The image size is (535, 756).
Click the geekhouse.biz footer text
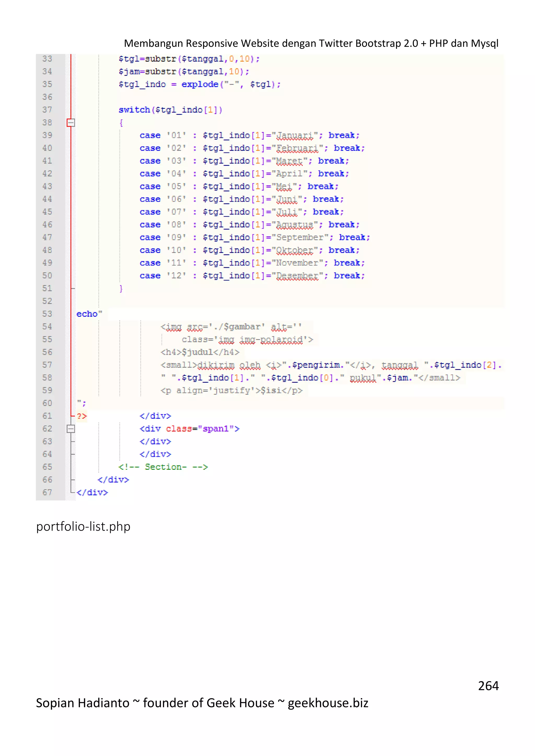[x=328, y=703]
